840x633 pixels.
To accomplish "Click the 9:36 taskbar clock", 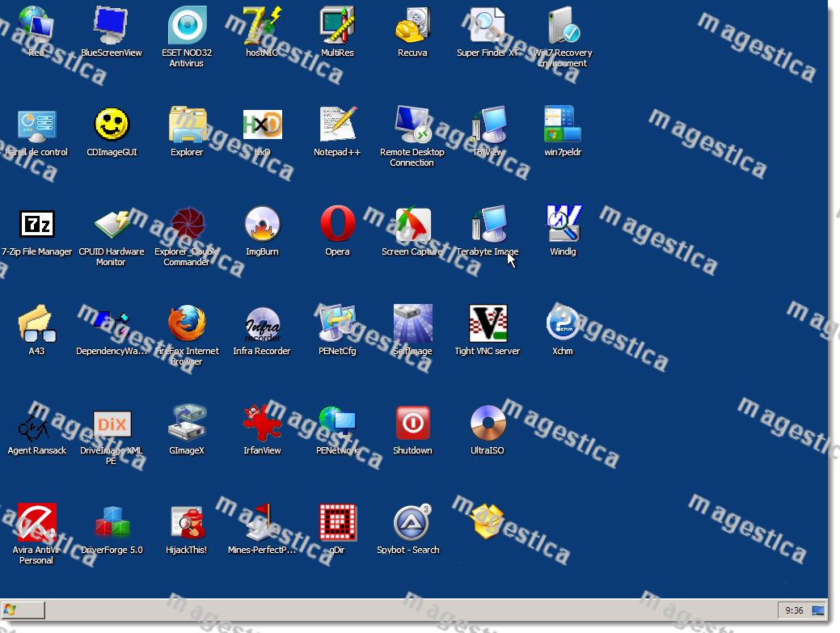I will 794,610.
